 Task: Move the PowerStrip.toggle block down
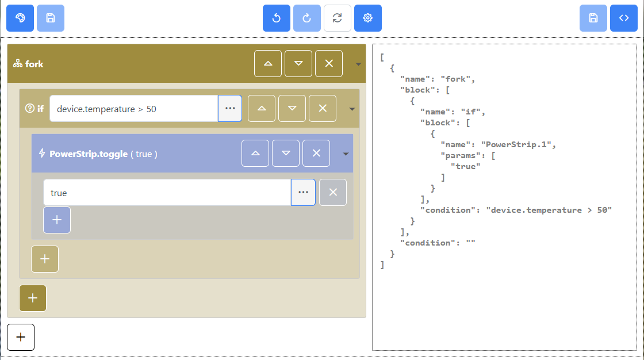tap(286, 154)
